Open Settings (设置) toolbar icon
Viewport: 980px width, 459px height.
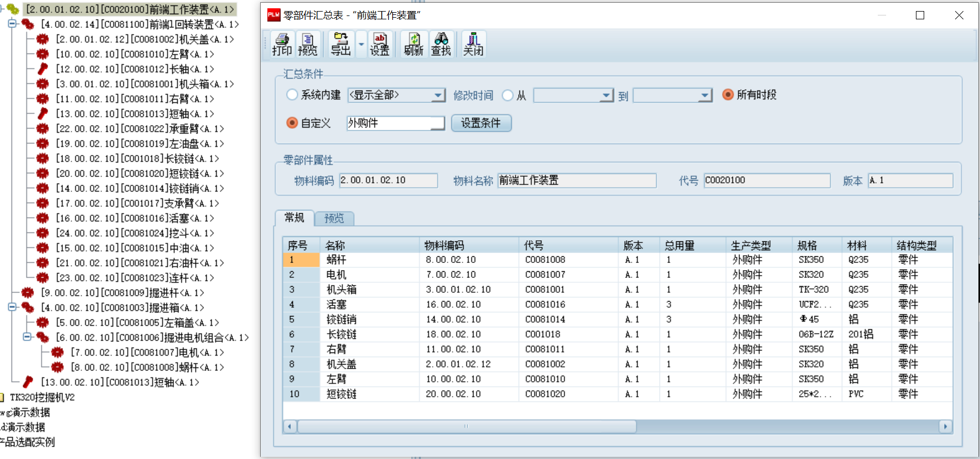380,44
